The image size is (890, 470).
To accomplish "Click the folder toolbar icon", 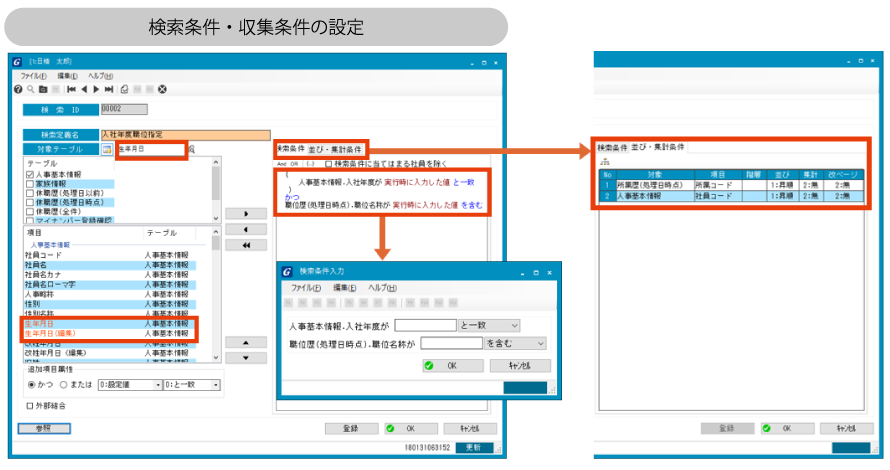I will click(43, 89).
